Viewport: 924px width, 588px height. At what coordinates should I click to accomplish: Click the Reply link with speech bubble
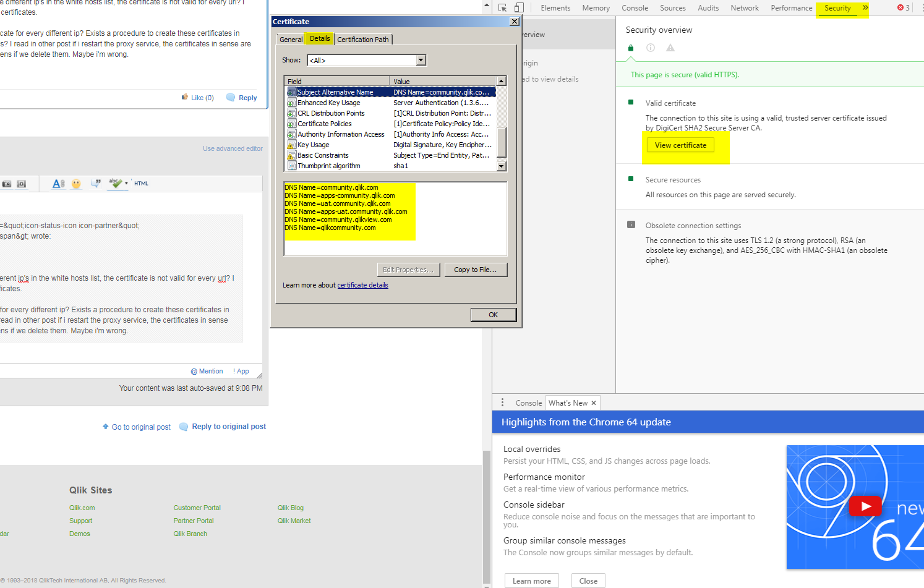point(242,98)
